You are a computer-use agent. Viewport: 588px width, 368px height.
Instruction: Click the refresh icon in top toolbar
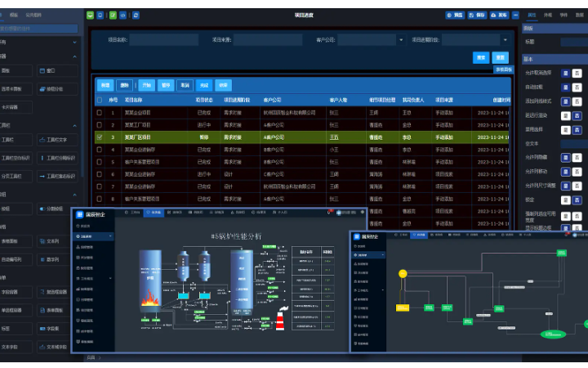click(x=136, y=15)
